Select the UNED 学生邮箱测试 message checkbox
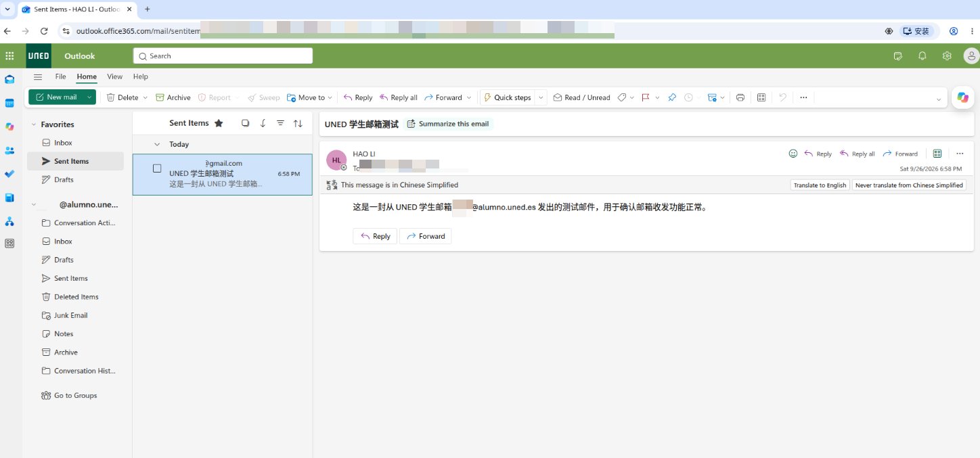 (157, 168)
